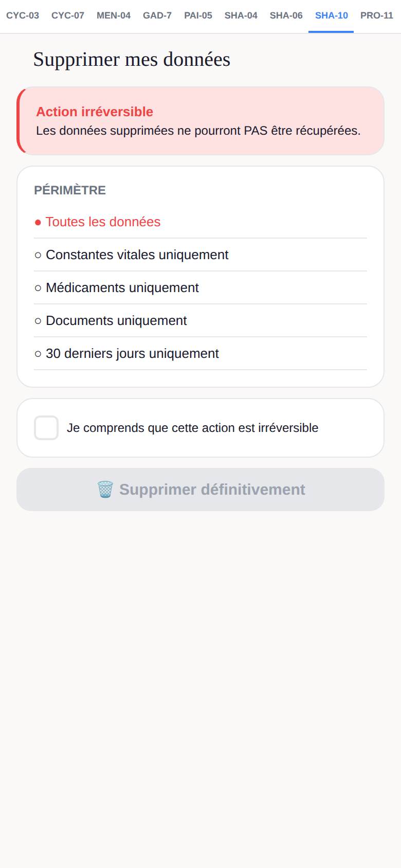The image size is (401, 868).
Task: Navigate to the SHA-06 tab
Action: (286, 15)
